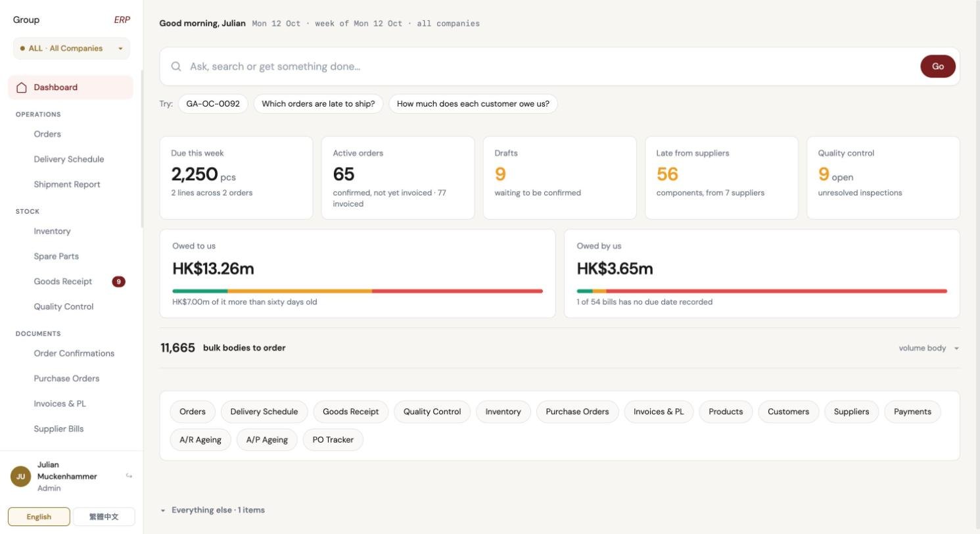Viewport: 980px width, 534px height.
Task: Click the Goods Receipt shortcut chip
Action: 351,412
